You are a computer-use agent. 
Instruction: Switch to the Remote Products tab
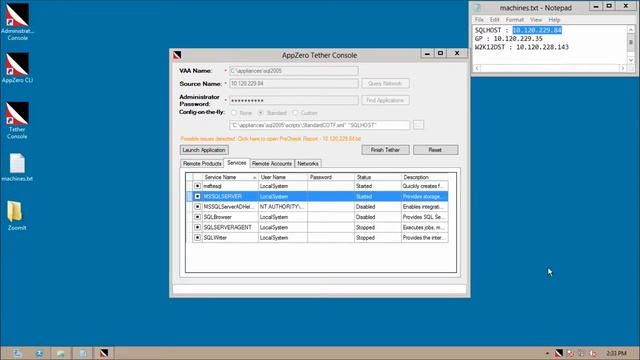point(202,163)
